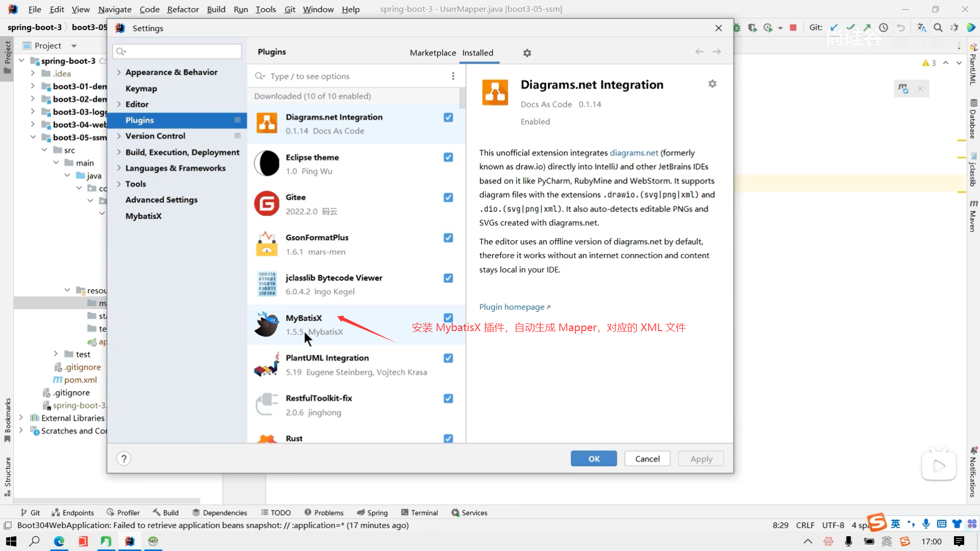The width and height of the screenshot is (980, 551).
Task: Open plugin search options three-dot menu
Action: pos(453,76)
